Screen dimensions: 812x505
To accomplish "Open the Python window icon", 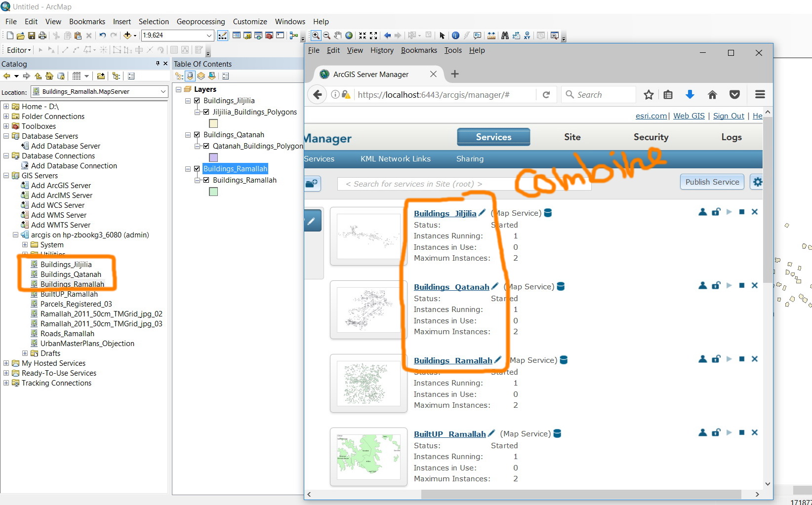I will click(280, 36).
